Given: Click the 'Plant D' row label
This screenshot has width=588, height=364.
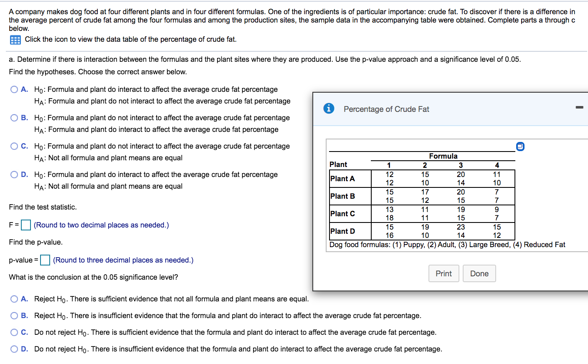Looking at the screenshot, I should tap(342, 231).
